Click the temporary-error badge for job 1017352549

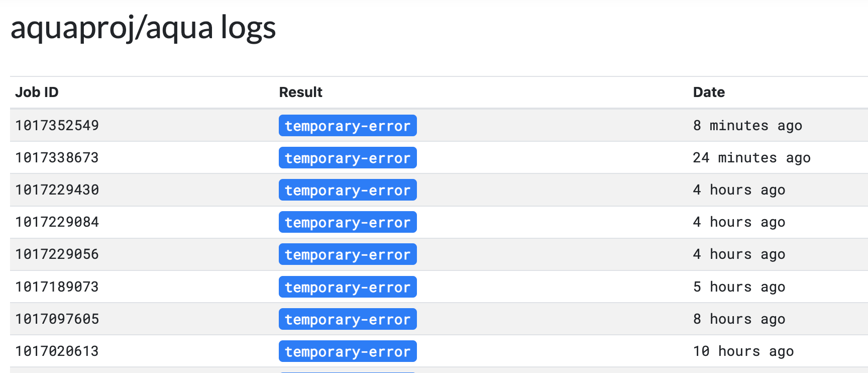(x=348, y=125)
